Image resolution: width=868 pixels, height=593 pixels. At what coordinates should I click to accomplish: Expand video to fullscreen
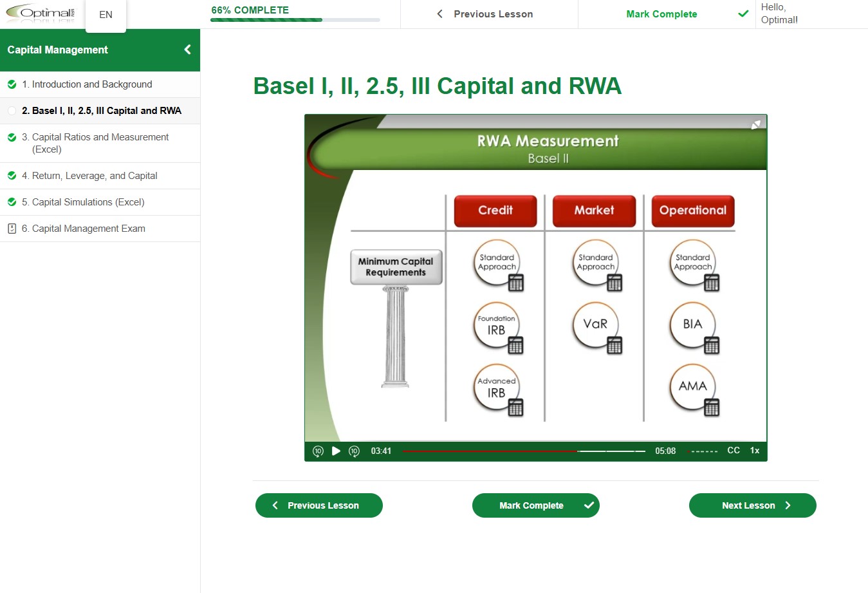pos(755,124)
